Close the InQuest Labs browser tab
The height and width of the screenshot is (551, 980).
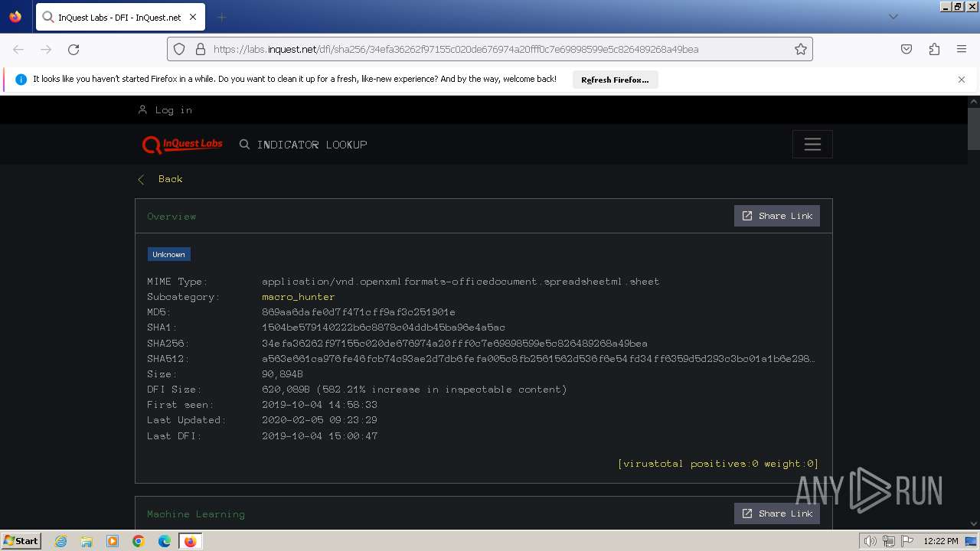[193, 17]
